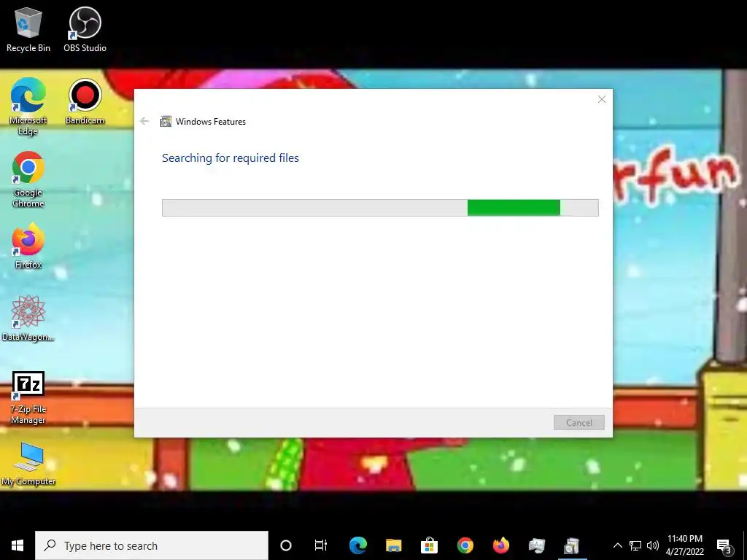
Task: Open File Explorer from the taskbar
Action: (x=393, y=545)
